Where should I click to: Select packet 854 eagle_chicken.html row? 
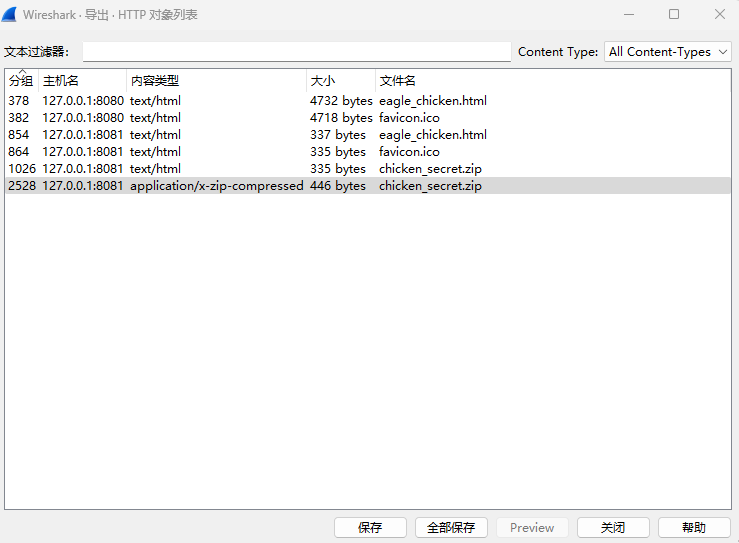pyautogui.click(x=368, y=134)
